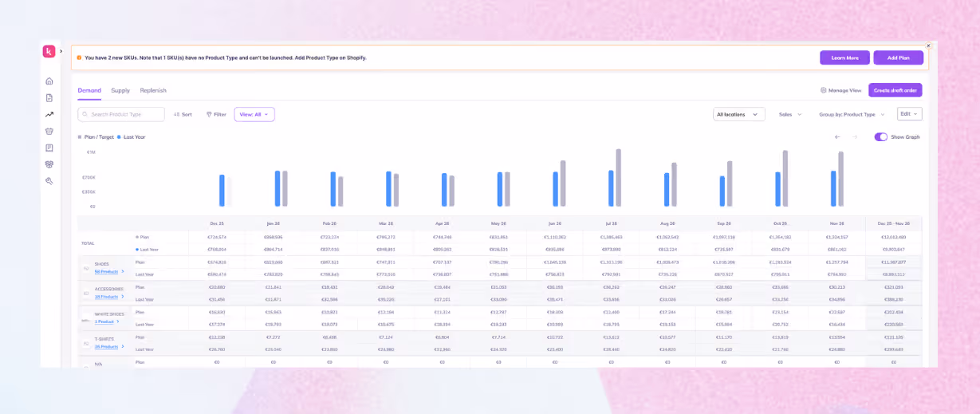This screenshot has width=980, height=414.
Task: Click the pink app logo
Action: 49,51
